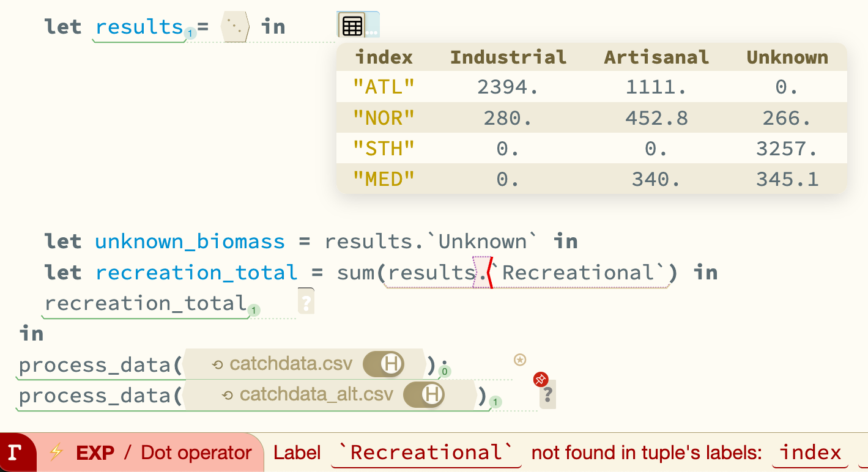This screenshot has width=868, height=472.
Task: Click the 3257. cell in the table
Action: click(x=787, y=148)
